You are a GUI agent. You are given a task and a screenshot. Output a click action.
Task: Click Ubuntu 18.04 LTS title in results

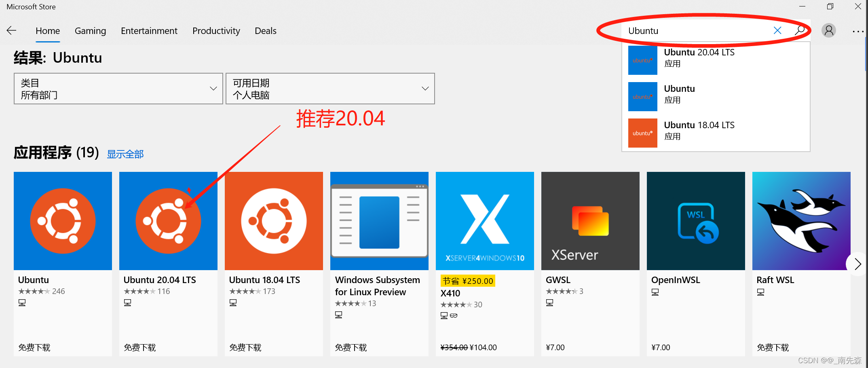265,280
